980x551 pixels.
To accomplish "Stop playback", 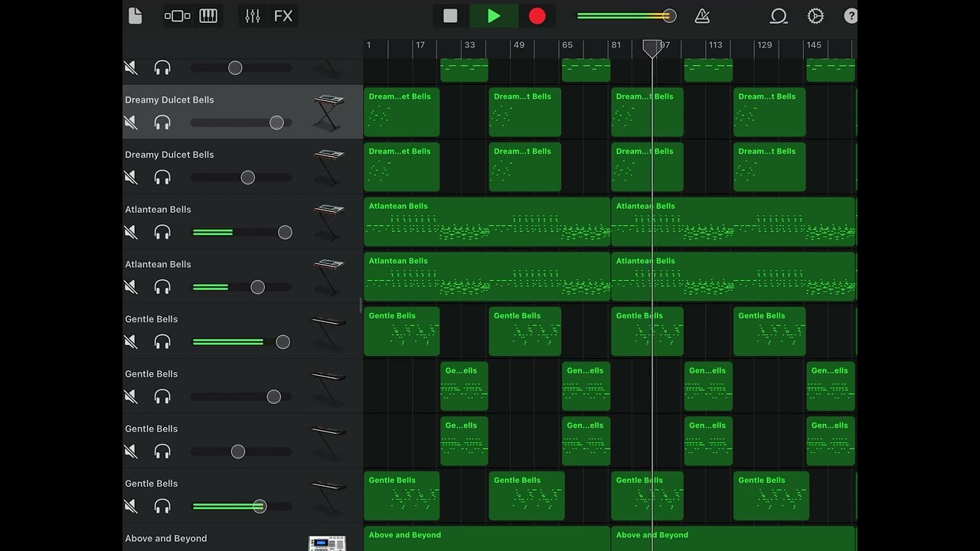I will click(x=450, y=16).
